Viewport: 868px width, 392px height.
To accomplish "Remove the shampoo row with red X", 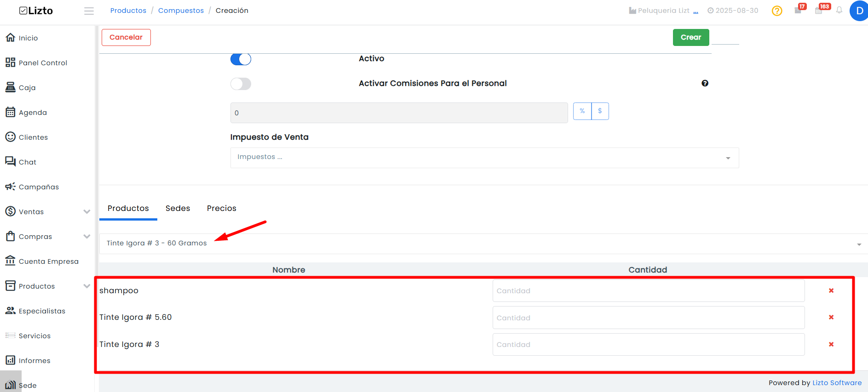I will 831,290.
